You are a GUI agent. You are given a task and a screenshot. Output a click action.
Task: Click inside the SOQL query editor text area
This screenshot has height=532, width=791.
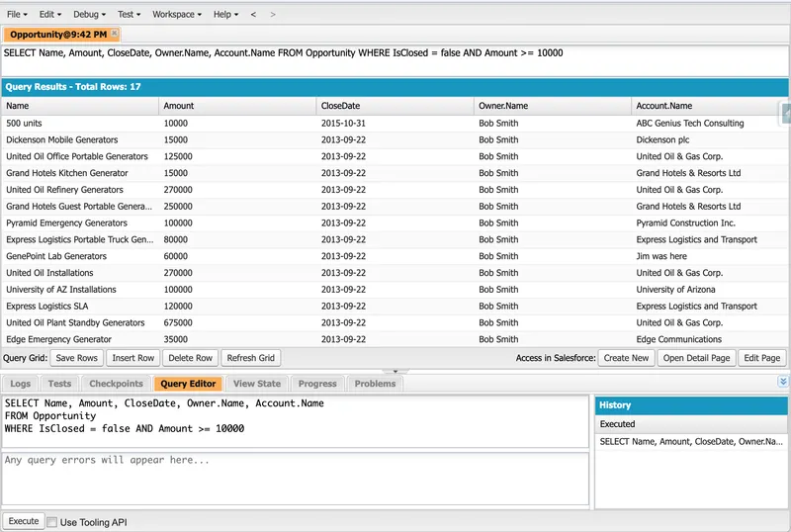point(295,421)
